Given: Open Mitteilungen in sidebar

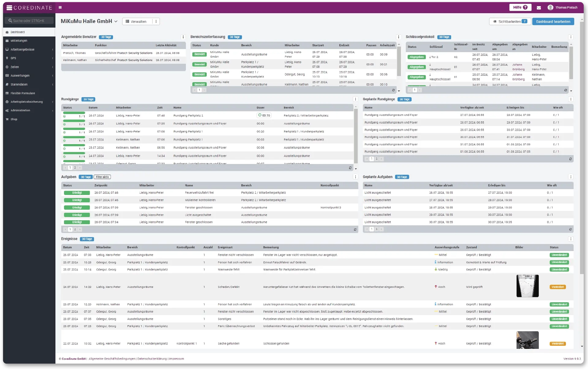Looking at the screenshot, I should click(x=18, y=40).
